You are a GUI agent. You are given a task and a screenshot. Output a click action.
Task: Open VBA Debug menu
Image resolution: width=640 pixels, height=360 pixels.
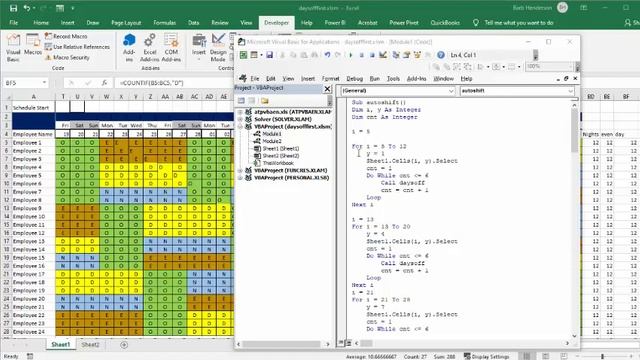tap(354, 78)
